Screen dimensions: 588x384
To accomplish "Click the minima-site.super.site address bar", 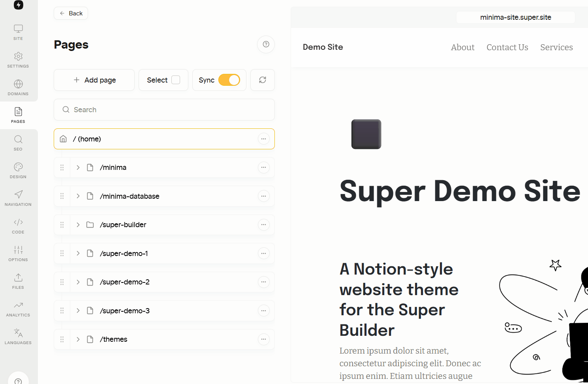I will [516, 17].
